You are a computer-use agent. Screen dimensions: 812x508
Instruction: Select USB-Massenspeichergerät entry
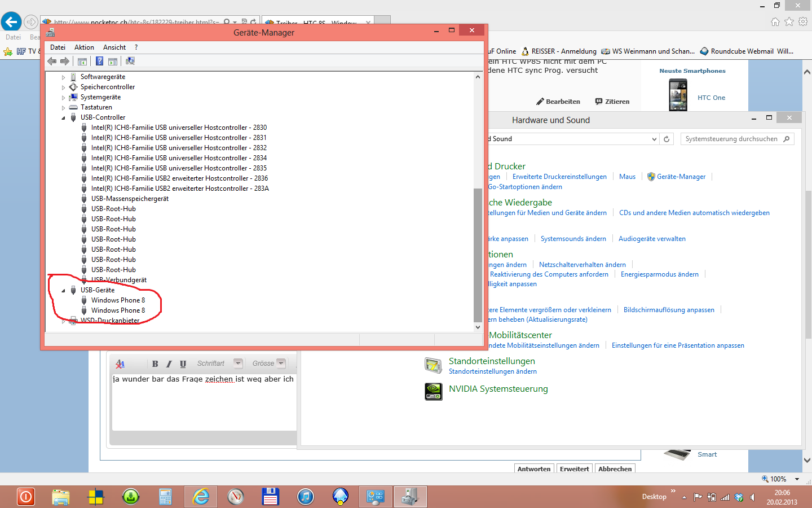130,199
